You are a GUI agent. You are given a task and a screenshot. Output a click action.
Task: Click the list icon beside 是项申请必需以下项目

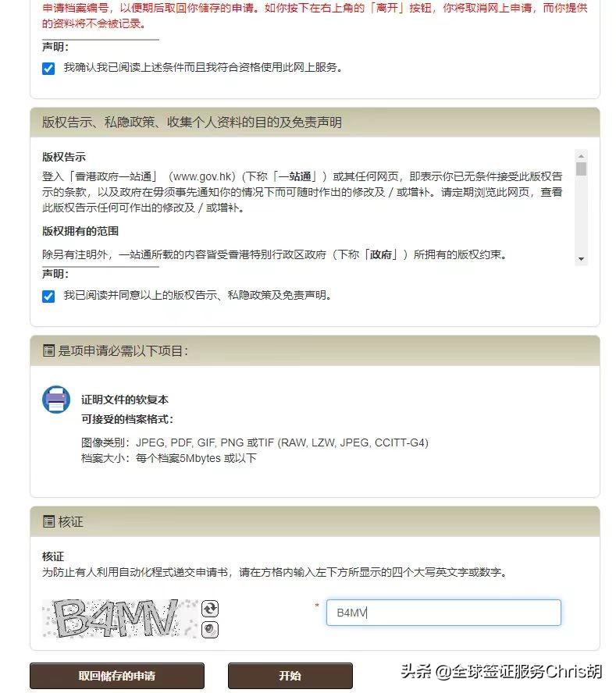[48, 351]
